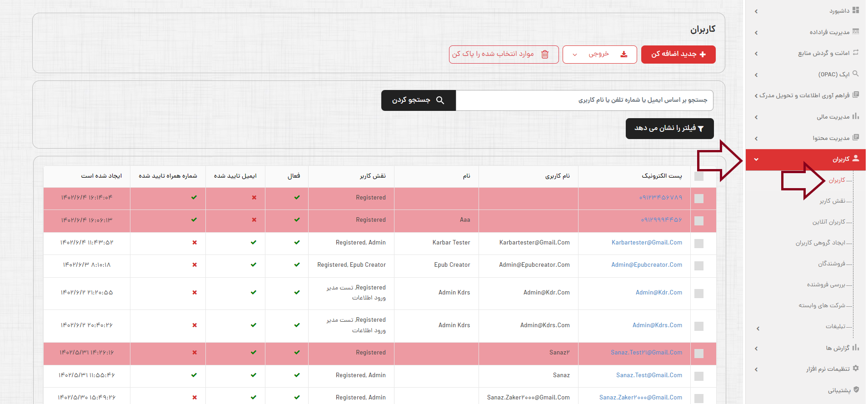Viewport: 868px width, 404px height.
Task: Select checkbox for Admin@Epubcreator.Com row
Action: (x=699, y=265)
